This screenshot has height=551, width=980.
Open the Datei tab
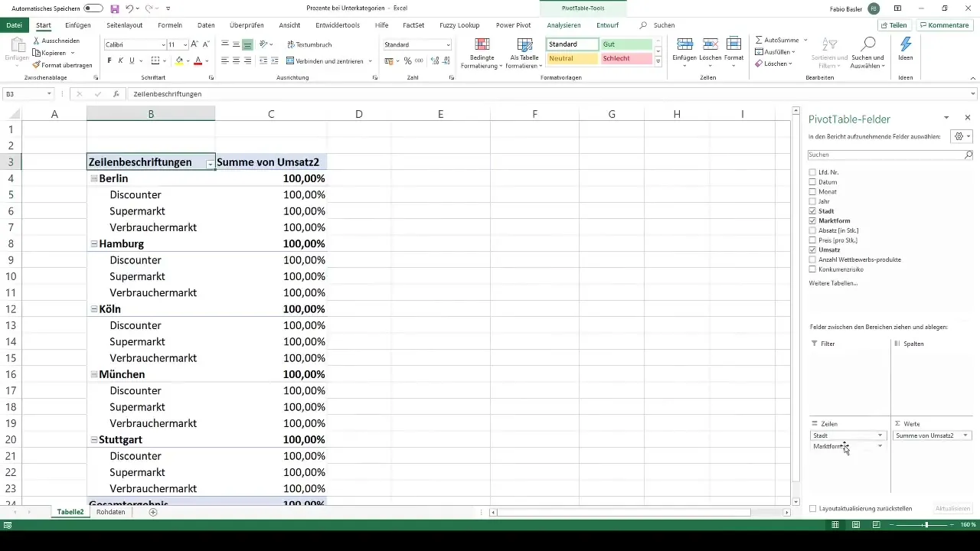pos(14,25)
